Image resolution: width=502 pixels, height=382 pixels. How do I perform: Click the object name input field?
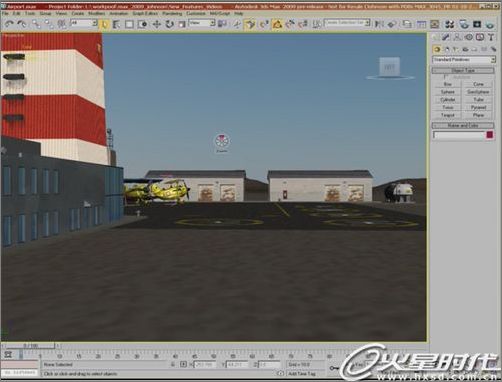pos(458,135)
